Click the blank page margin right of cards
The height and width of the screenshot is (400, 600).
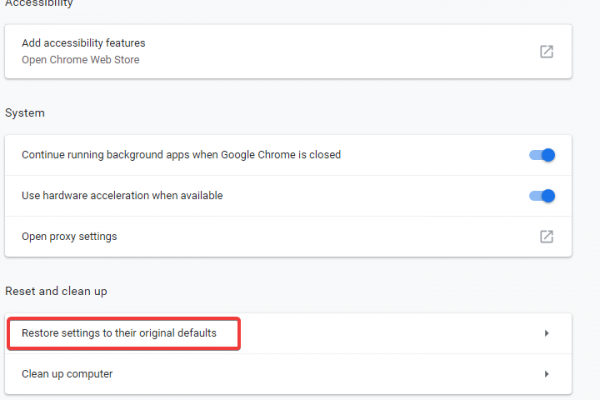(586, 200)
